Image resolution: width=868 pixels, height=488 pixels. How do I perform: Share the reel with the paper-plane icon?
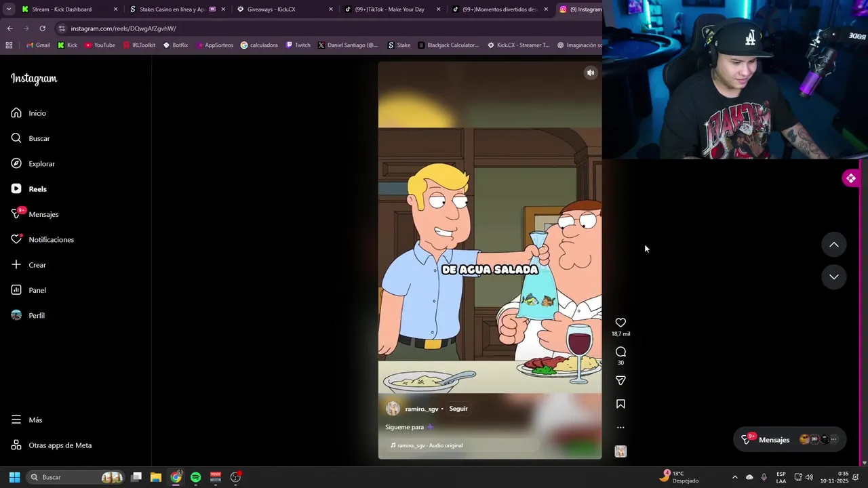620,381
